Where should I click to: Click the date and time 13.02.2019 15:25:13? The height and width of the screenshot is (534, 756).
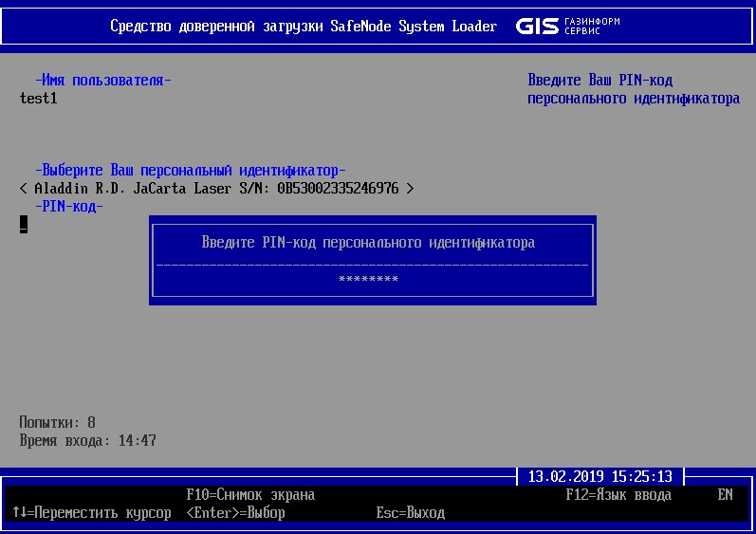599,477
